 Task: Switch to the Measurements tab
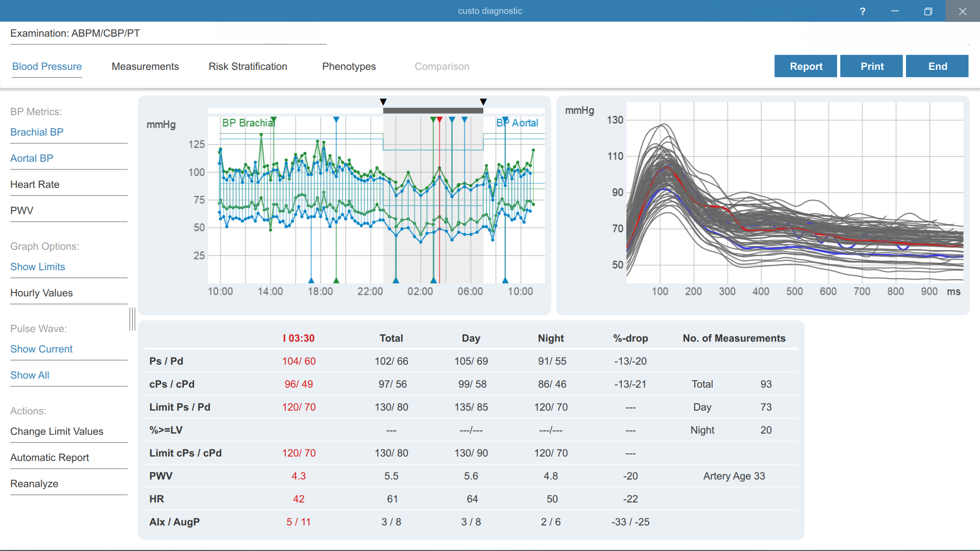point(145,66)
